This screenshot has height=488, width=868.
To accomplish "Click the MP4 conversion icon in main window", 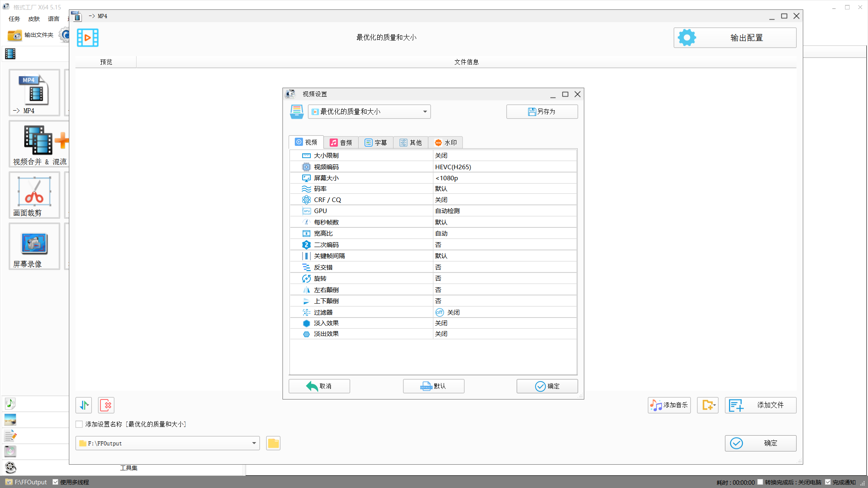I will coord(34,93).
